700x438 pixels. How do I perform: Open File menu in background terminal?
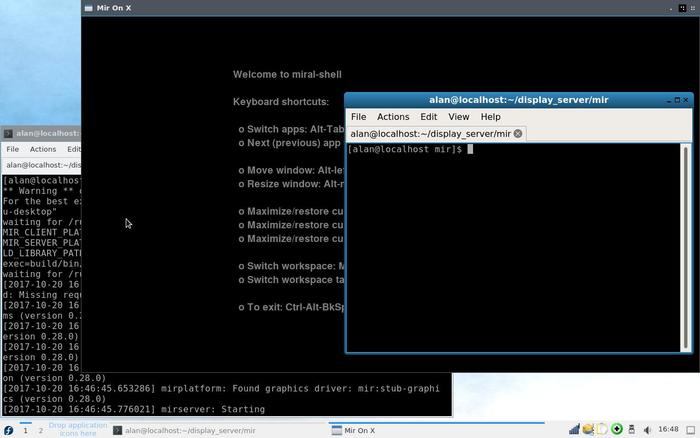[12, 149]
